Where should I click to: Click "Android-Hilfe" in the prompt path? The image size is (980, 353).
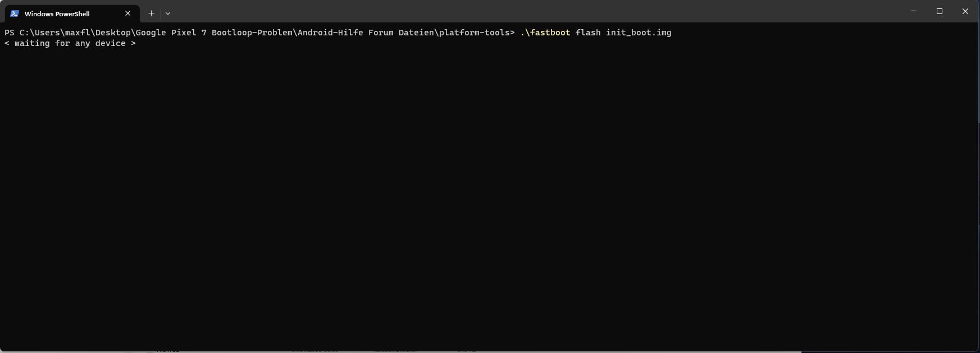(x=330, y=33)
